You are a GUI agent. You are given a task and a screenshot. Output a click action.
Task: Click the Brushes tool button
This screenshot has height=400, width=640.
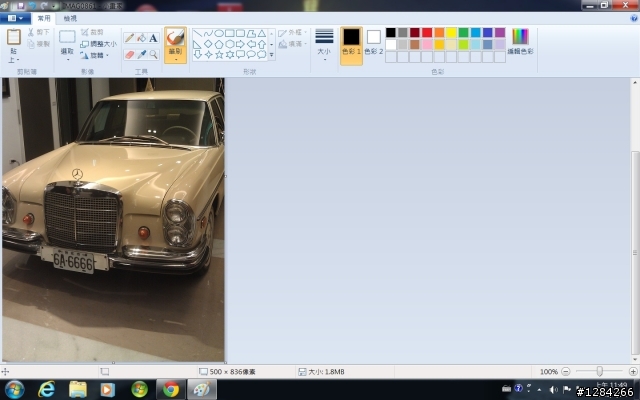click(176, 38)
